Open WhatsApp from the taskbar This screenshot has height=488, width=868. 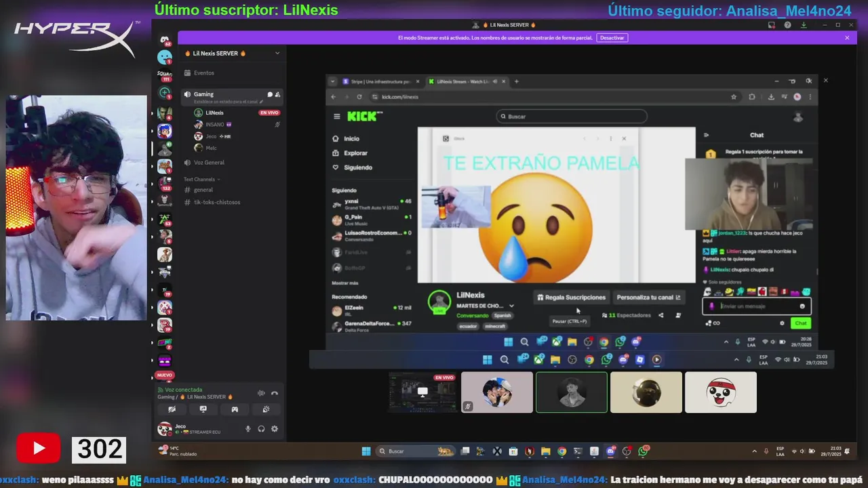pyautogui.click(x=644, y=451)
